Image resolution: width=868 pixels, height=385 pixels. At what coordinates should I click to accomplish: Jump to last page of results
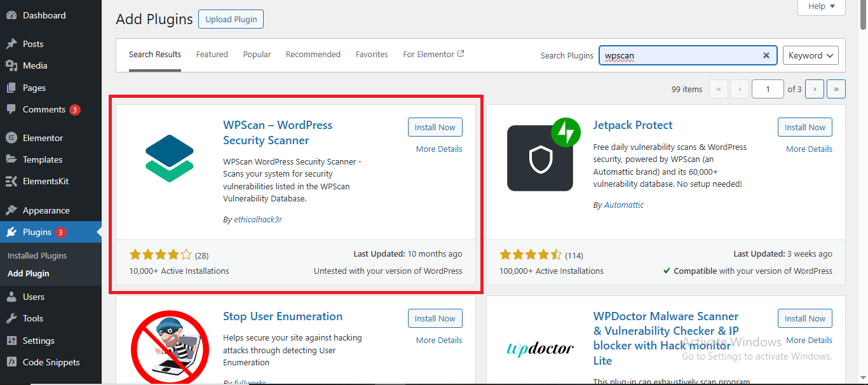click(x=836, y=89)
